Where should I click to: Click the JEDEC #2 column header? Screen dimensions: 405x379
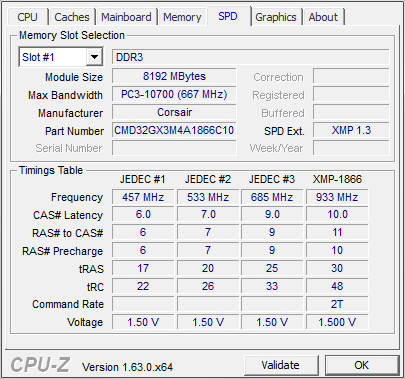(x=208, y=179)
